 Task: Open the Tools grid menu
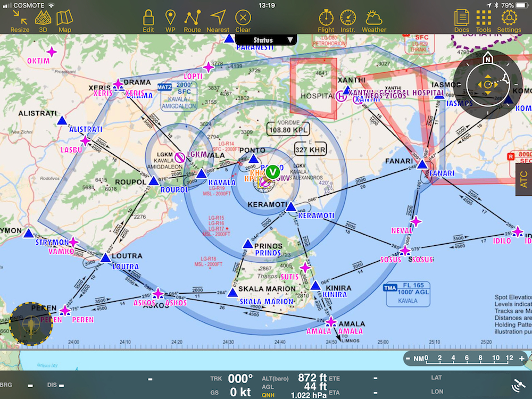coord(484,21)
